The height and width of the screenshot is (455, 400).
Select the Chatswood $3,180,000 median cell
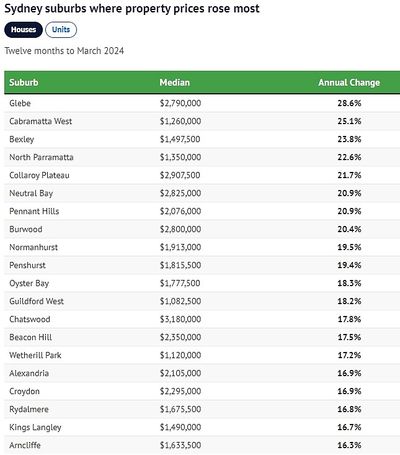click(x=180, y=319)
